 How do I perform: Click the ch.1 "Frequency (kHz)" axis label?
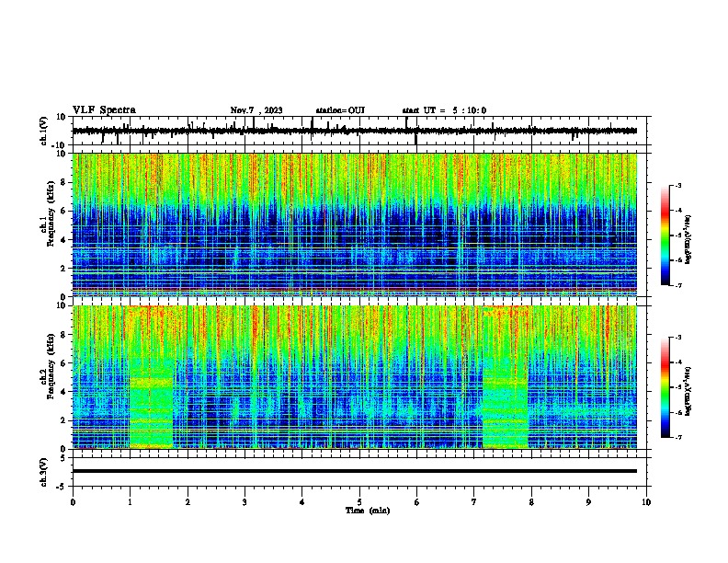[51, 214]
